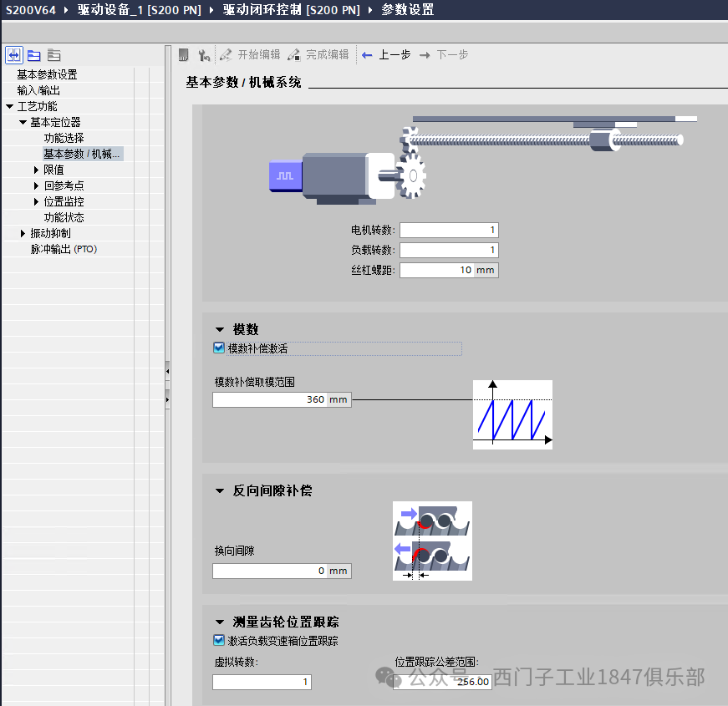This screenshot has width=728, height=706.
Task: Click the save-to-device chip icon in toolbar
Action: coord(184,55)
